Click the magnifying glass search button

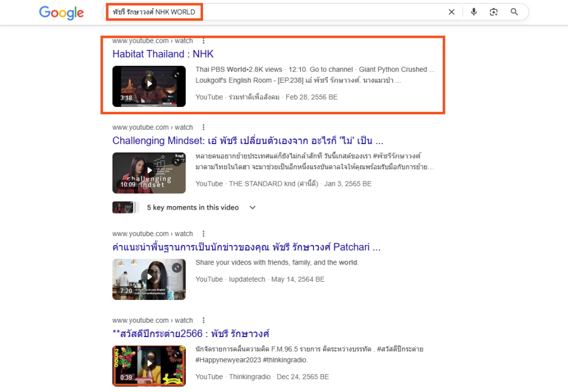click(514, 12)
